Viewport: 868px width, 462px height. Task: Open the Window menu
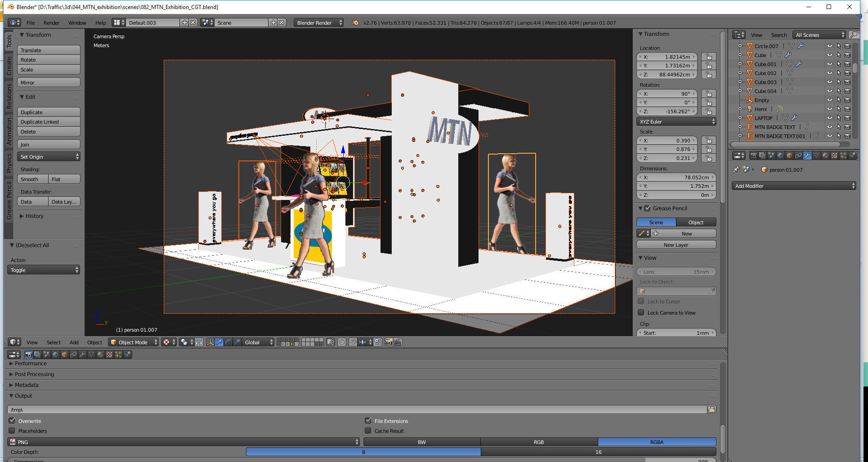[77, 22]
